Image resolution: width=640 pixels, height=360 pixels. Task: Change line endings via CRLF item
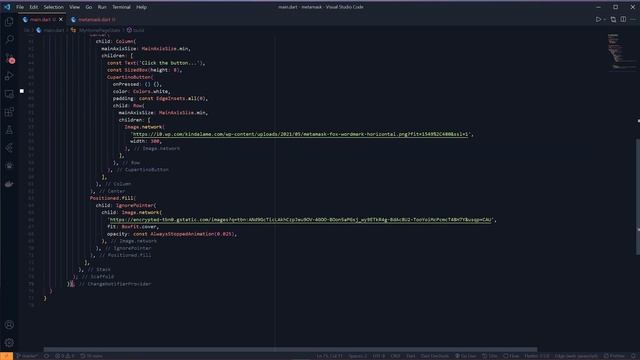point(396,356)
